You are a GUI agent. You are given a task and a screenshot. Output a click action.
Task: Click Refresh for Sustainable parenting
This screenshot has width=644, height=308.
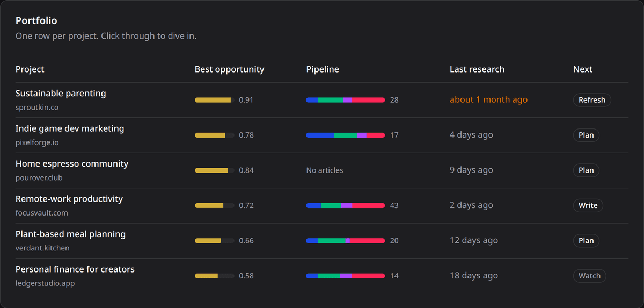coord(591,100)
